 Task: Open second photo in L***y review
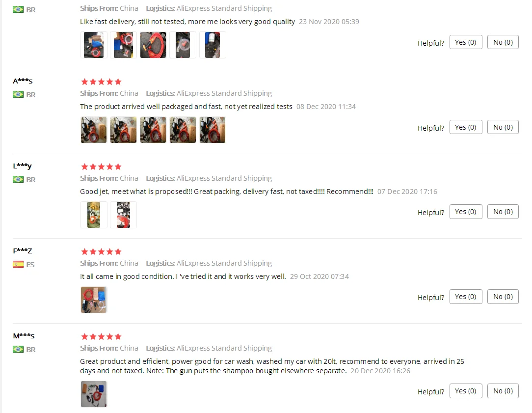click(123, 215)
